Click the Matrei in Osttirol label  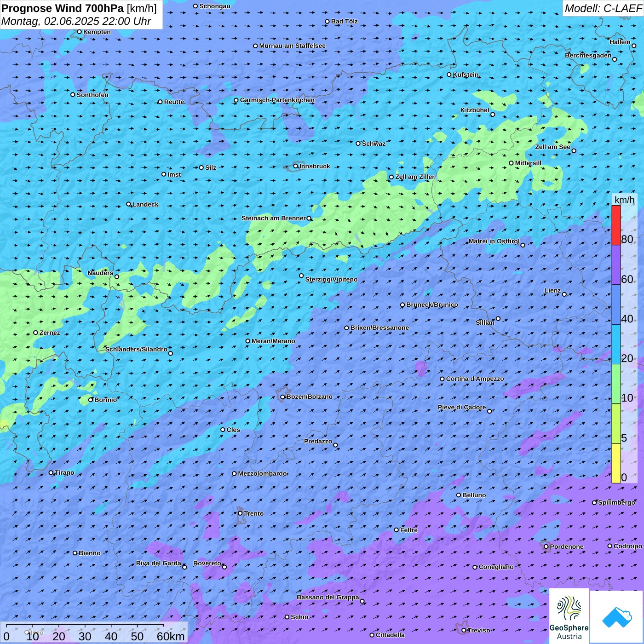coord(494,241)
